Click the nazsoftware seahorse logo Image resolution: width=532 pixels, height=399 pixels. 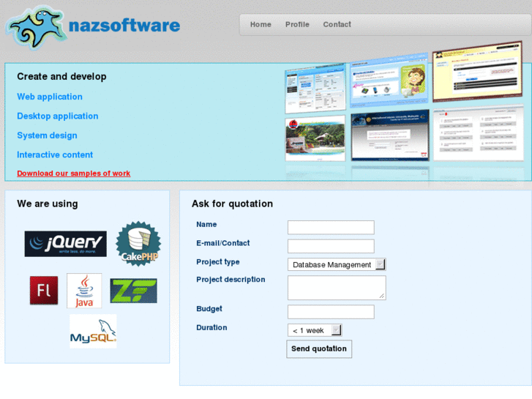point(36,27)
